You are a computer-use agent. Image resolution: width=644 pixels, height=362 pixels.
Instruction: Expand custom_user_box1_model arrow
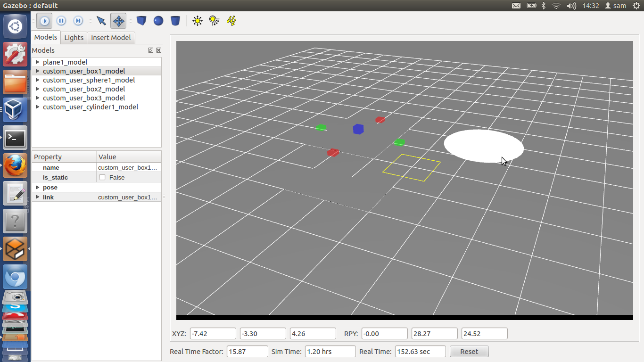tap(38, 71)
